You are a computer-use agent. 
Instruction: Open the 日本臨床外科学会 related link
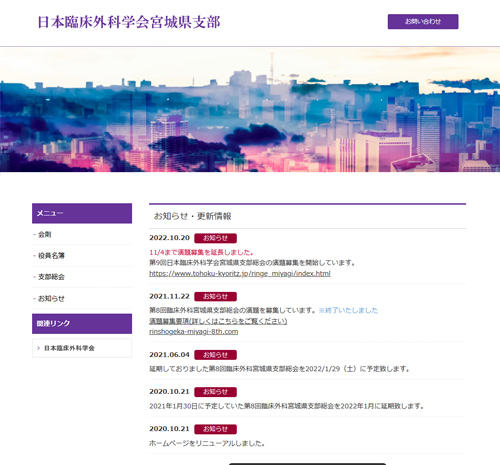point(69,348)
